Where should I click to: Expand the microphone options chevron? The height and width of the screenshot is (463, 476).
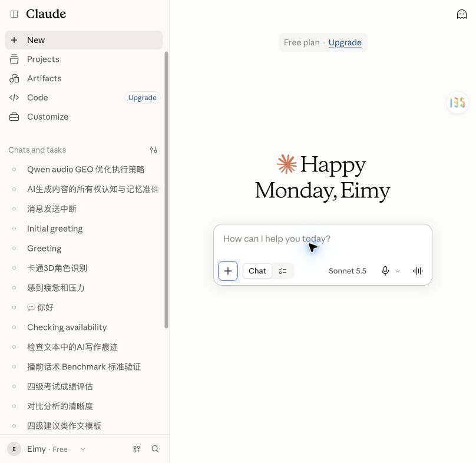point(398,271)
